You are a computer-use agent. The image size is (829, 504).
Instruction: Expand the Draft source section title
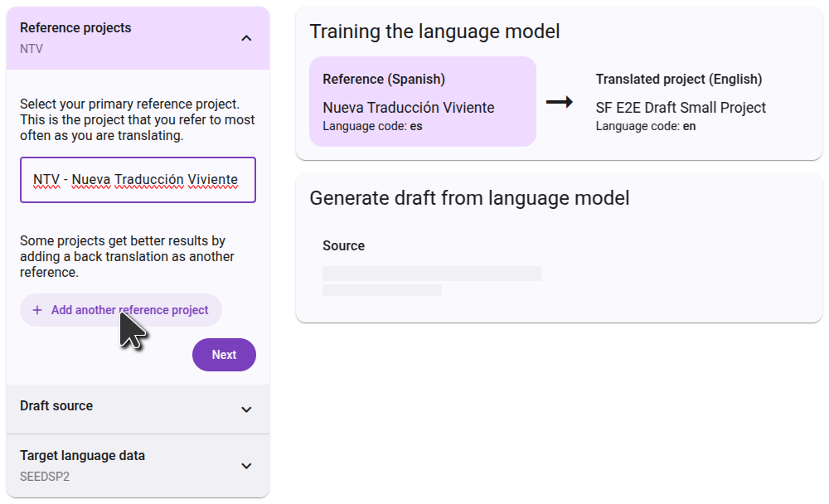click(x=56, y=406)
